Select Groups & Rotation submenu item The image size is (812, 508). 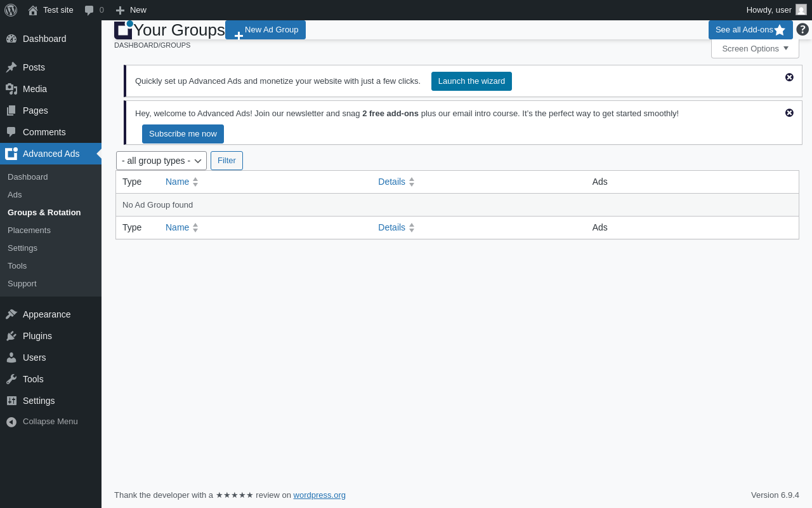pyautogui.click(x=44, y=213)
